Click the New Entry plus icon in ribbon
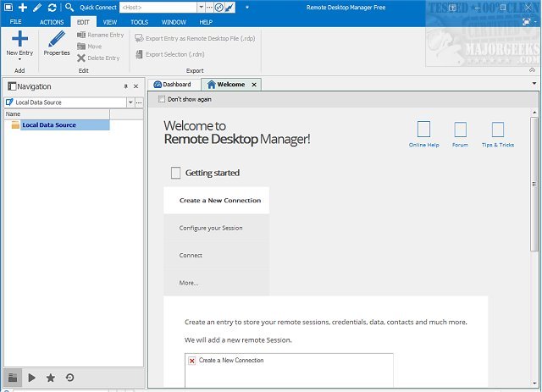 tap(19, 39)
